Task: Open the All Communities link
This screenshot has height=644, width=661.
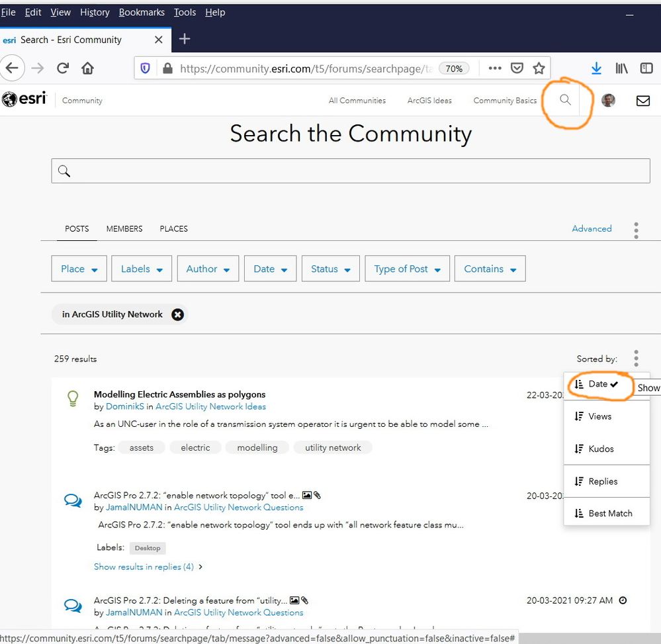Action: pos(357,101)
